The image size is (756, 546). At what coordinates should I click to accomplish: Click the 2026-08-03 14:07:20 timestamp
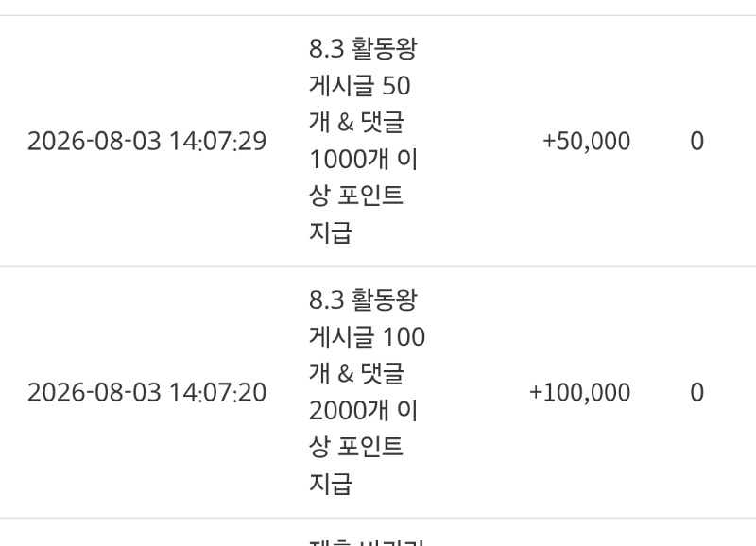coord(147,392)
